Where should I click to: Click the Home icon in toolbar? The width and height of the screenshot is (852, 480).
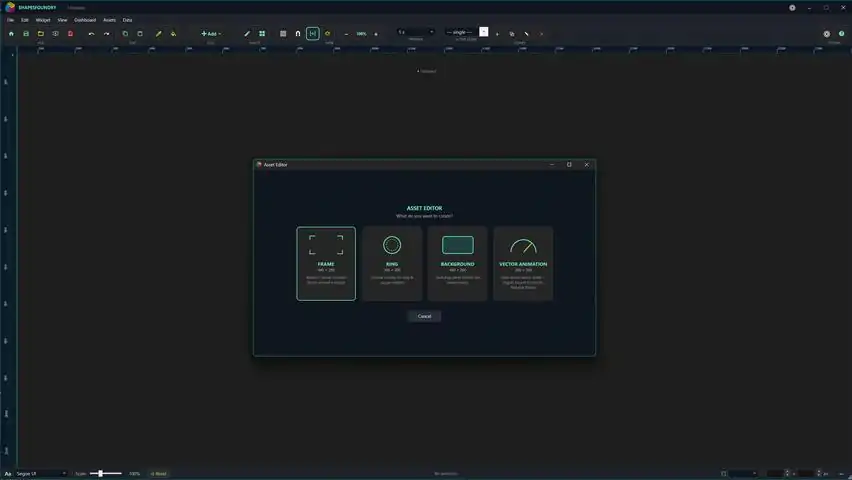(x=11, y=34)
